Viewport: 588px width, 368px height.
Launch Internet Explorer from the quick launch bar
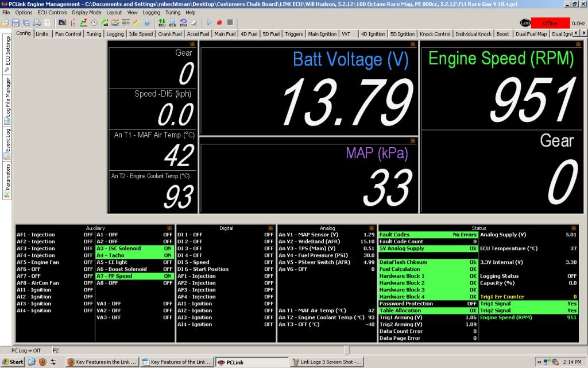coord(32,362)
